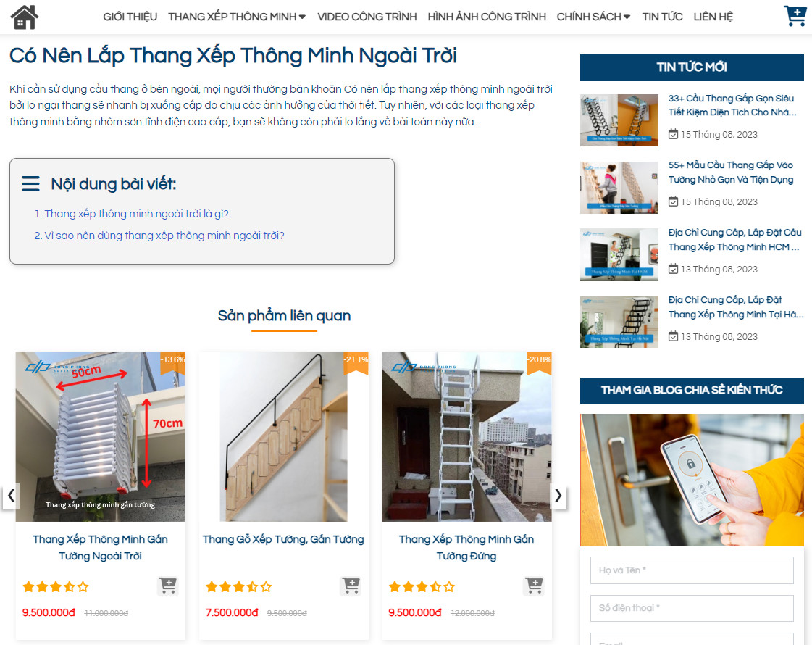Click the home icon in the top left
The width and height of the screenshot is (812, 645).
24,16
